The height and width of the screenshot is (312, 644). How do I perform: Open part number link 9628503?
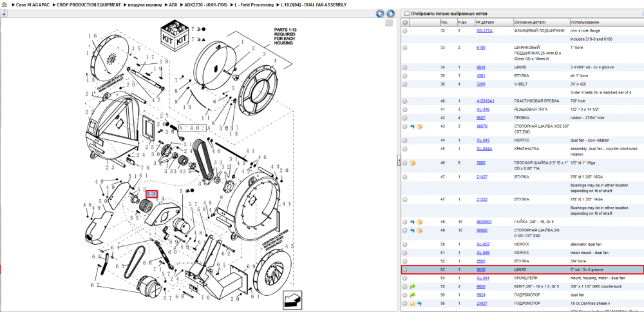tap(484, 222)
